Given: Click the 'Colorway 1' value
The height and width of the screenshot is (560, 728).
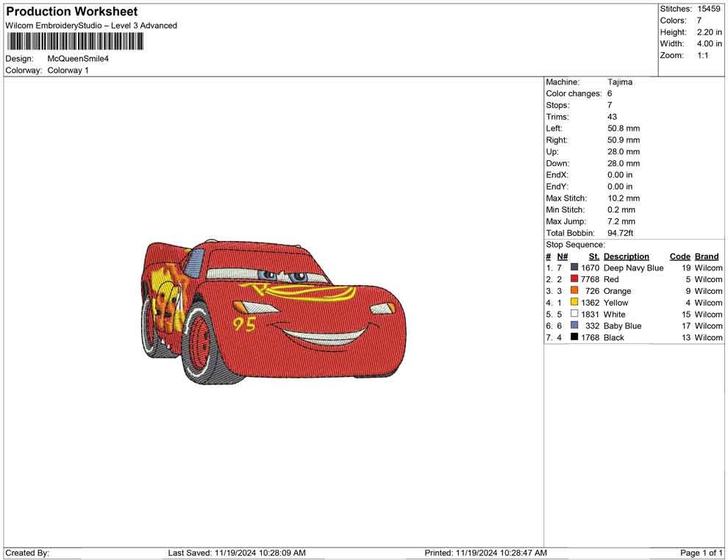Looking at the screenshot, I should (x=68, y=71).
